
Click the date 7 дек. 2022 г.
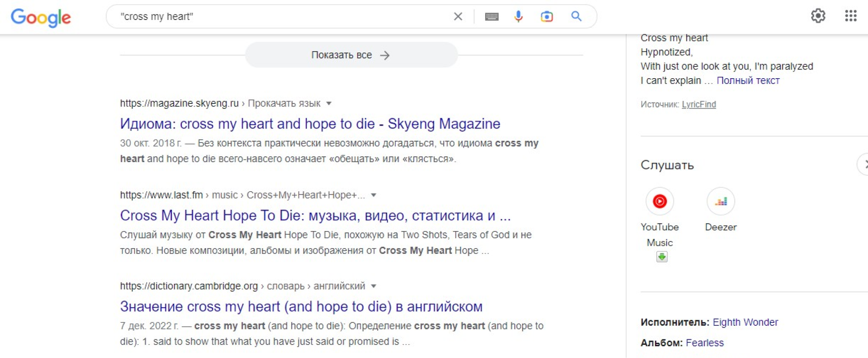149,326
